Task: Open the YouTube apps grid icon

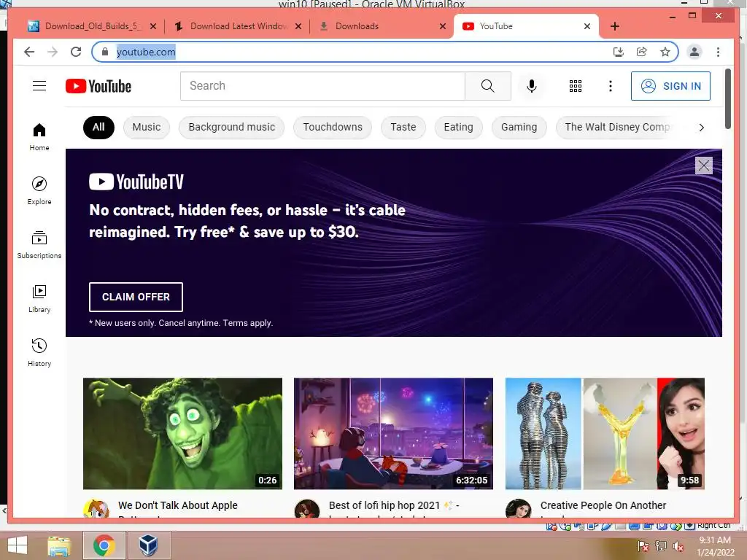Action: pyautogui.click(x=576, y=86)
